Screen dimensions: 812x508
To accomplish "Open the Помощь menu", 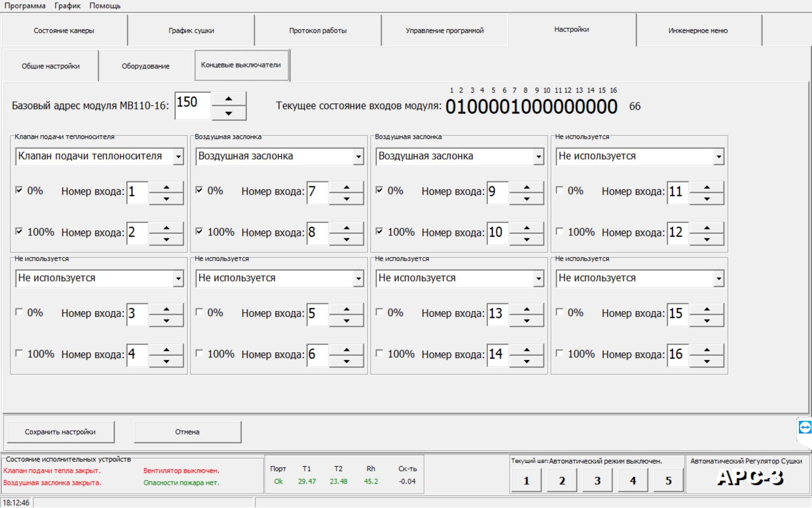I will click(105, 6).
